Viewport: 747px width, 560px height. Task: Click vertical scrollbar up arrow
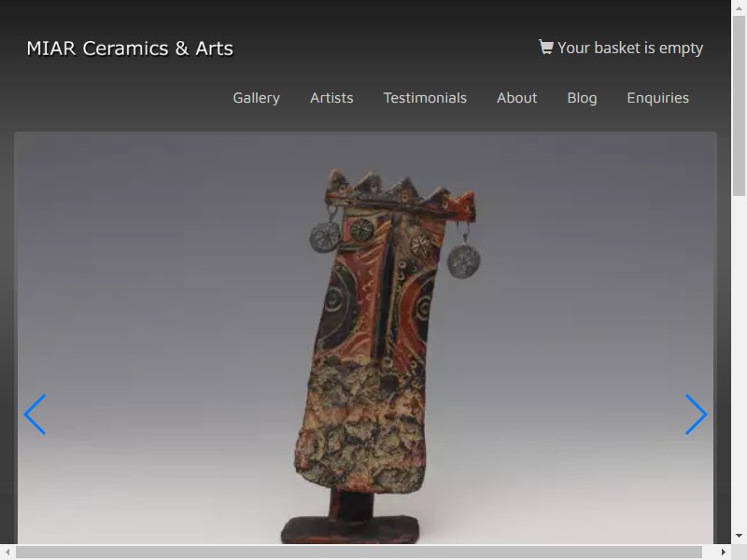[739, 7]
